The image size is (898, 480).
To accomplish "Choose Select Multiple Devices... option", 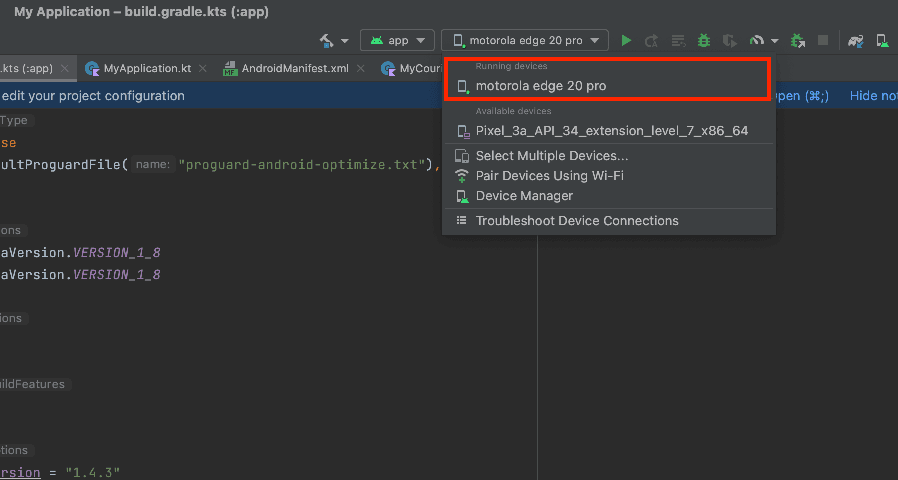I will (x=608, y=156).
